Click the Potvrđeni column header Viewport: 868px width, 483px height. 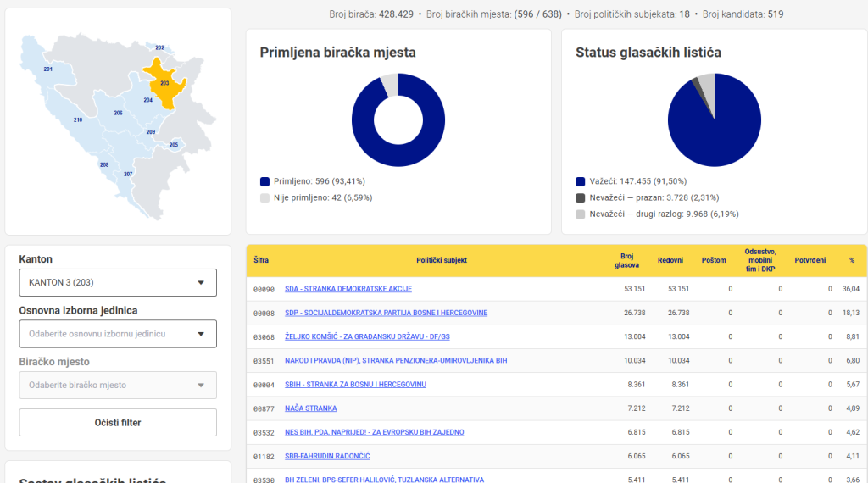pos(810,260)
